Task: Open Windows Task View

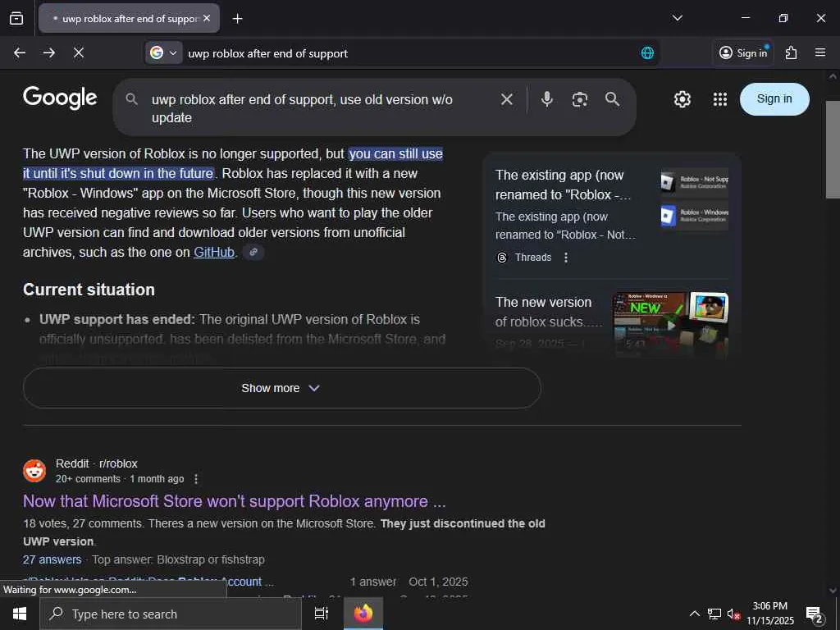Action: coord(322,614)
